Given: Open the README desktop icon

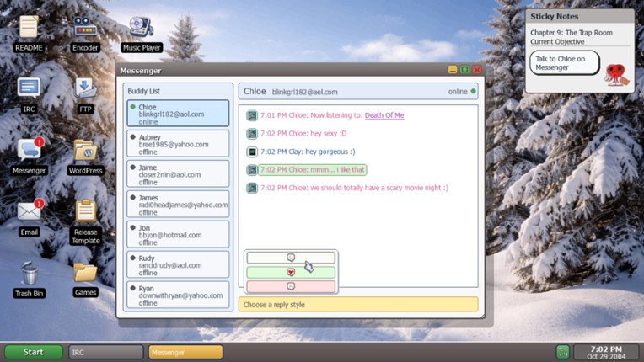Looking at the screenshot, I should click(29, 30).
